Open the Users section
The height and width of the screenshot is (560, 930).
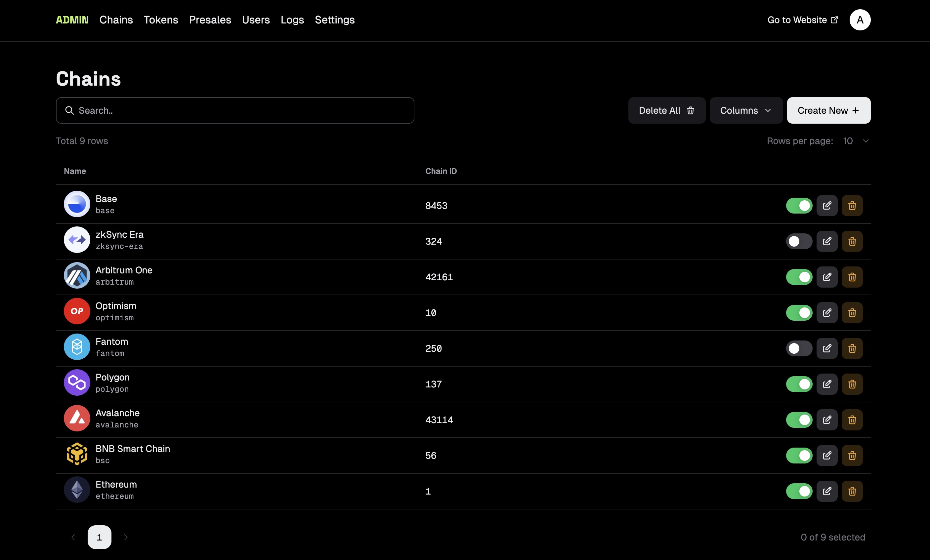256,20
